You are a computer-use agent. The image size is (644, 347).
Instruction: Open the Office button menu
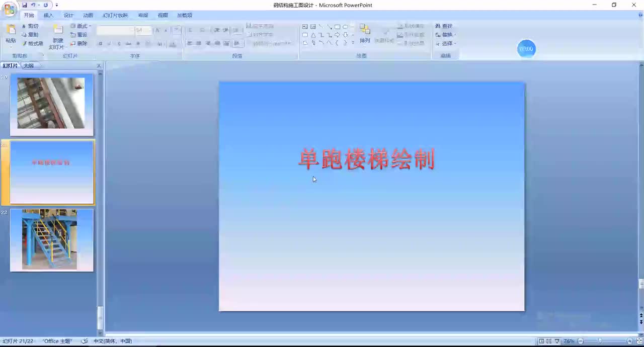pyautogui.click(x=10, y=9)
